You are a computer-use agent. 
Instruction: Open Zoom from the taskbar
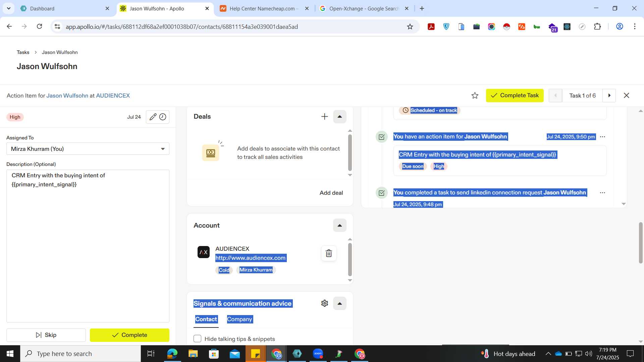pyautogui.click(x=318, y=354)
